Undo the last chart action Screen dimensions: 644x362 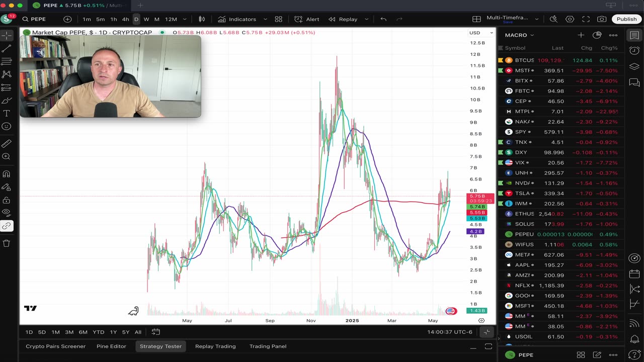tap(383, 19)
